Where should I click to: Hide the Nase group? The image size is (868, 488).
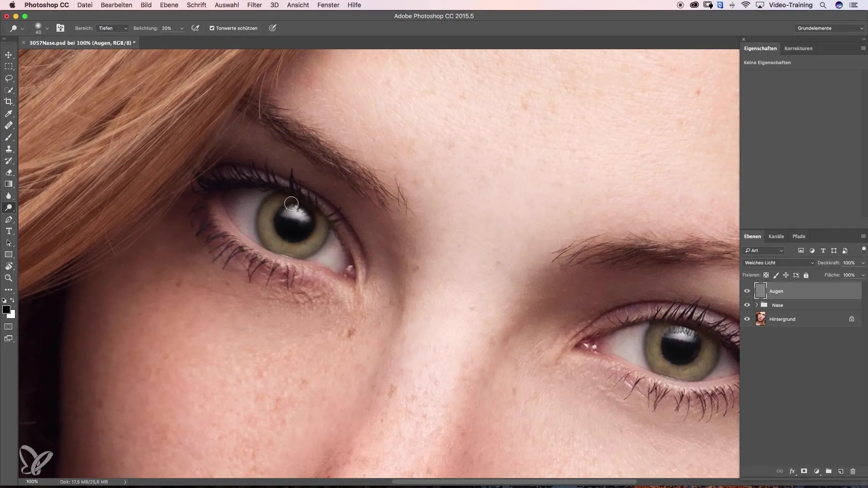pos(747,305)
